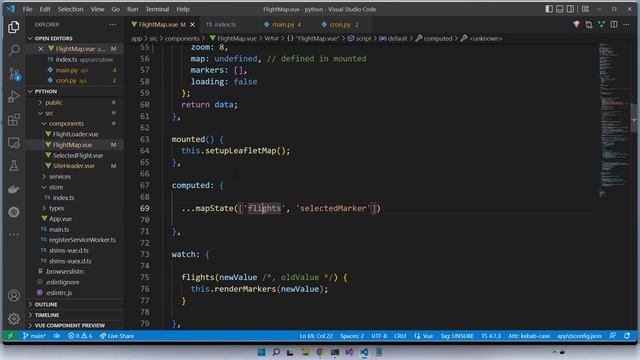The height and width of the screenshot is (360, 640).
Task: Click Ln 69, Col 22 cursor position
Action: click(316, 336)
